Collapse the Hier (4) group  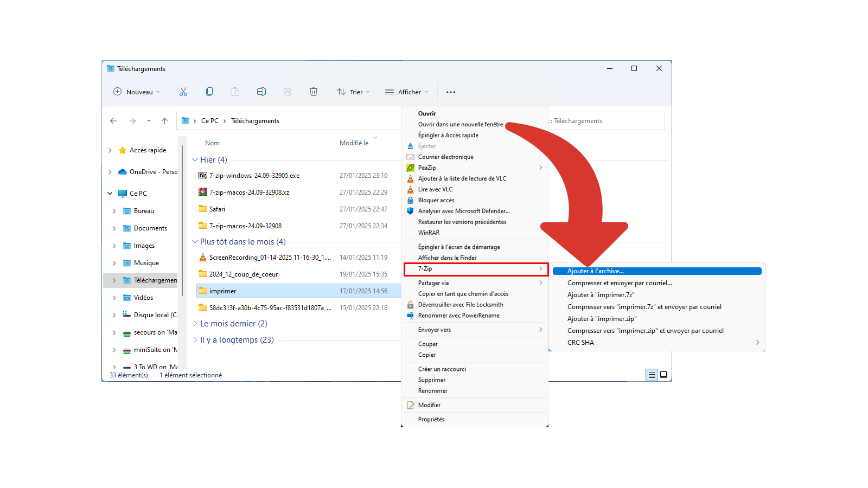tap(195, 160)
